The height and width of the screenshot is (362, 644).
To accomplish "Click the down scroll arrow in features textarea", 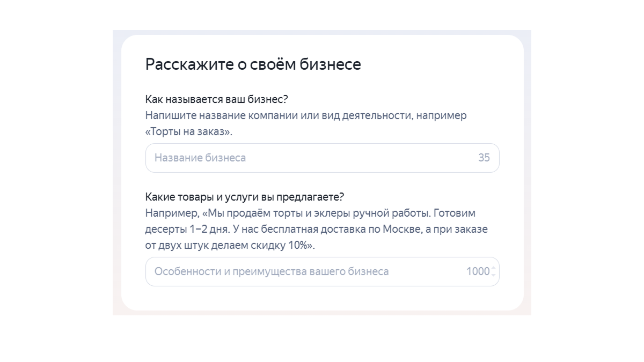I will coord(493,276).
